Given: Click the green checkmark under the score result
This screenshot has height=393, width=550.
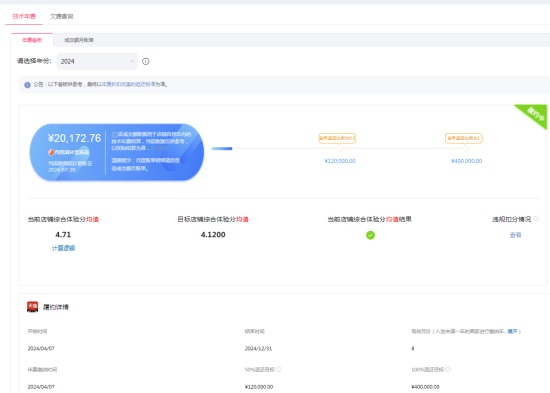Looking at the screenshot, I should click(370, 235).
